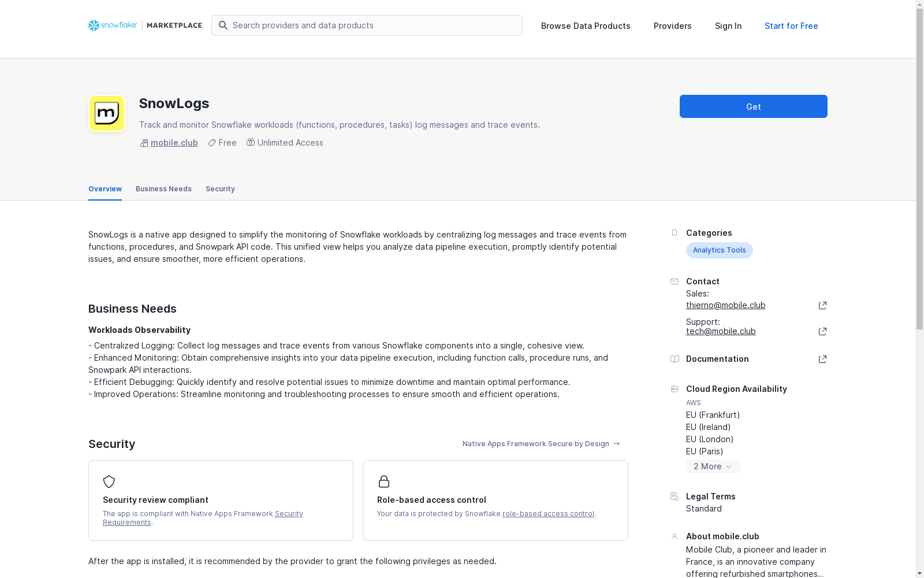Open the role-based access control link
The width and height of the screenshot is (924, 578).
(x=548, y=514)
